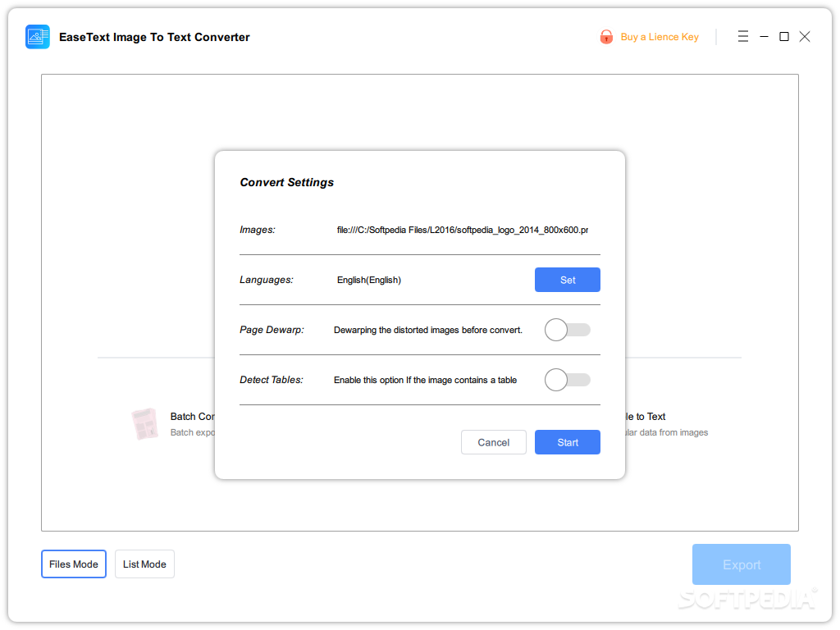Switch to List Mode
The height and width of the screenshot is (630, 840).
click(144, 564)
